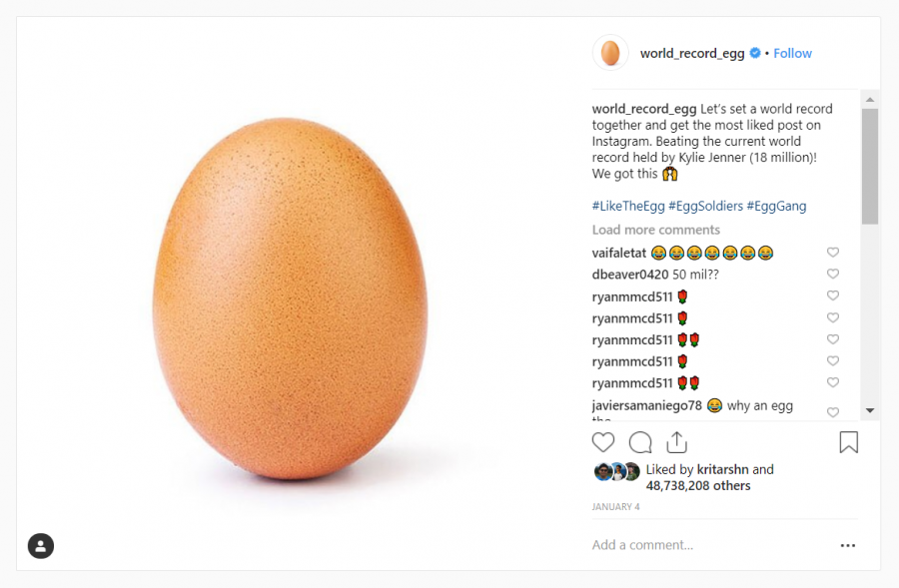Like vaifaletat's comment
The height and width of the screenshot is (588, 899).
click(x=832, y=253)
